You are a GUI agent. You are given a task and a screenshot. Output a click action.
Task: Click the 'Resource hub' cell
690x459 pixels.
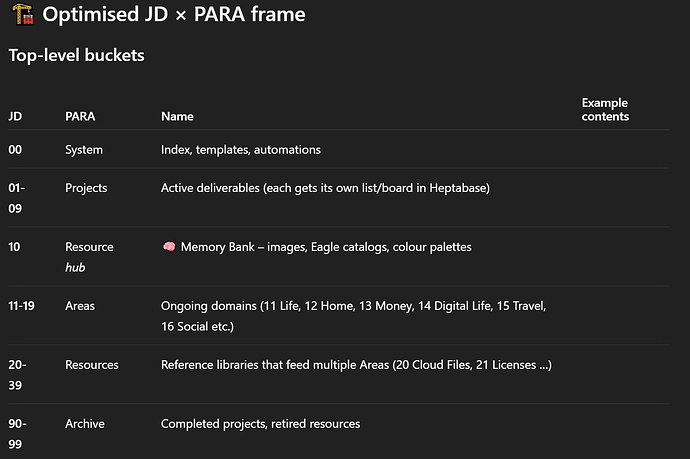[x=89, y=257]
